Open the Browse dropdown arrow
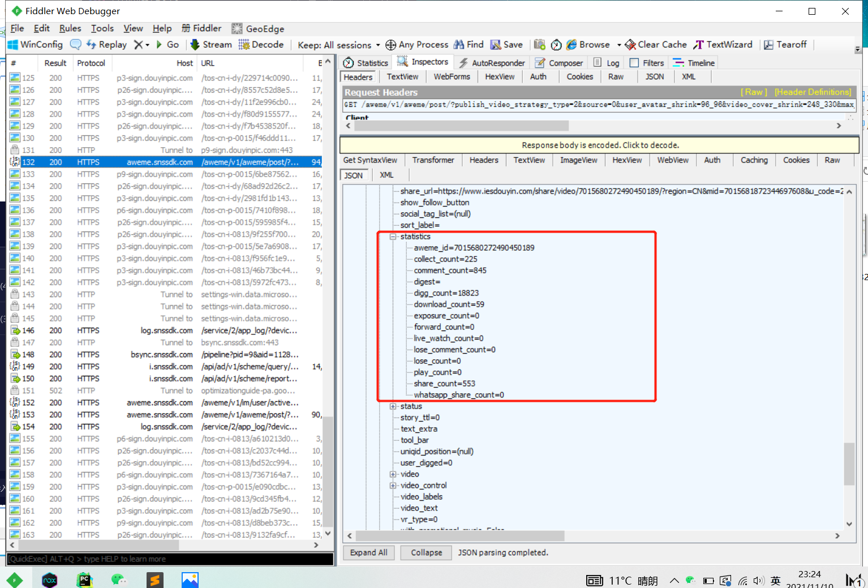The width and height of the screenshot is (868, 588). click(x=618, y=45)
